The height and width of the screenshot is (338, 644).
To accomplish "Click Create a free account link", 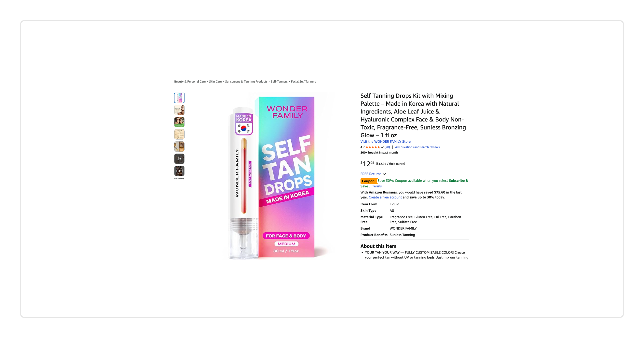I will 385,197.
